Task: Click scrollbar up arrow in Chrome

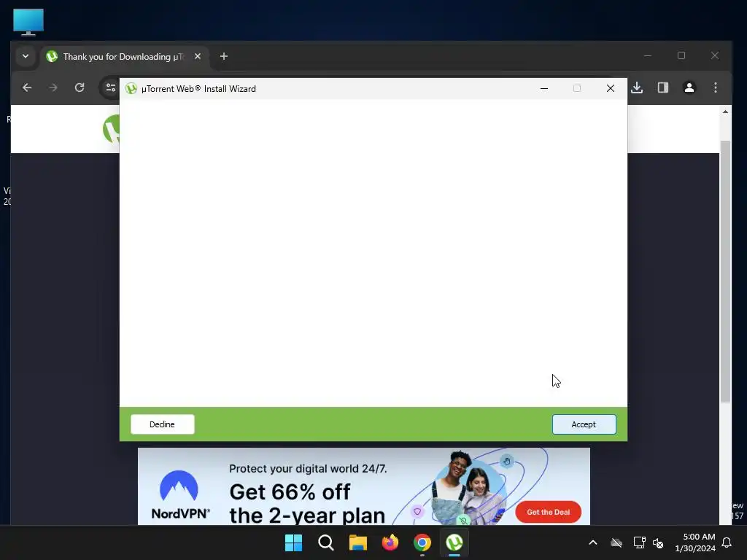Action: tap(725, 112)
